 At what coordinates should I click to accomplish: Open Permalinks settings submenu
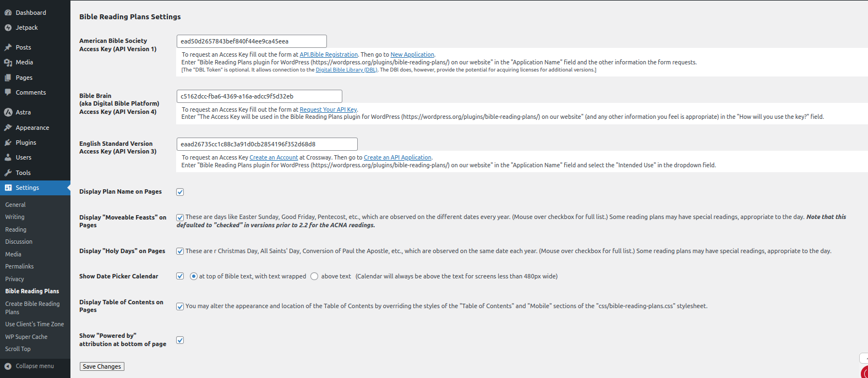pos(19,266)
